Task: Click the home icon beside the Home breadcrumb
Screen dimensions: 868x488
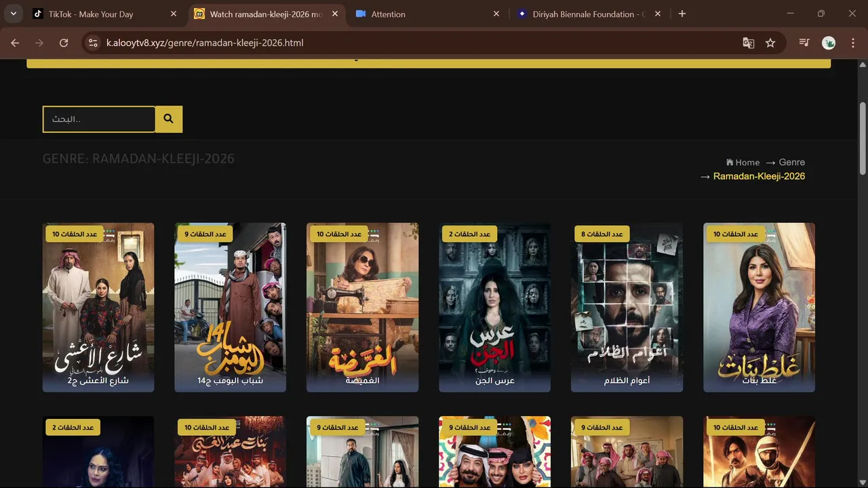Action: (730, 162)
